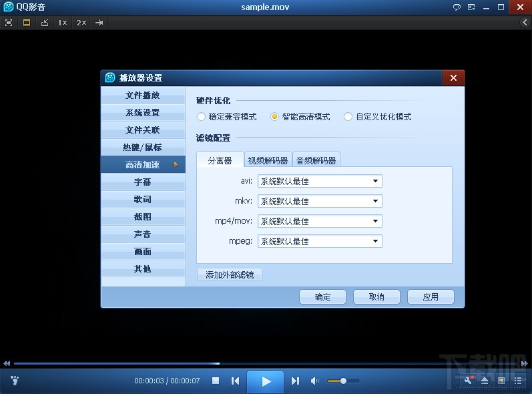
Task: Open the 画面 settings section
Action: pos(143,252)
